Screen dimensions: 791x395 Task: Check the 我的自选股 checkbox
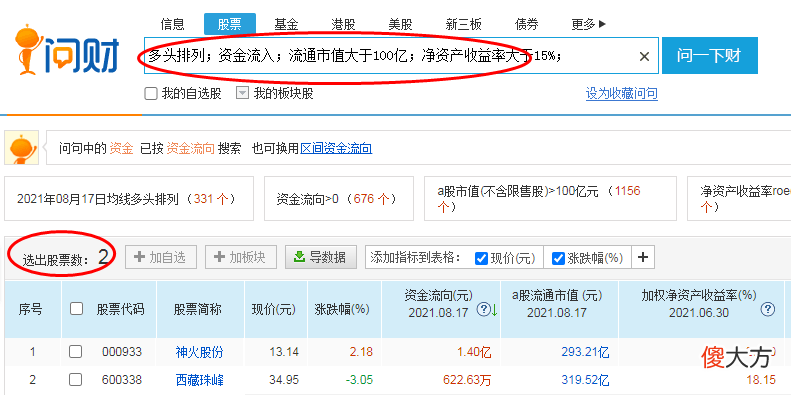coord(151,94)
